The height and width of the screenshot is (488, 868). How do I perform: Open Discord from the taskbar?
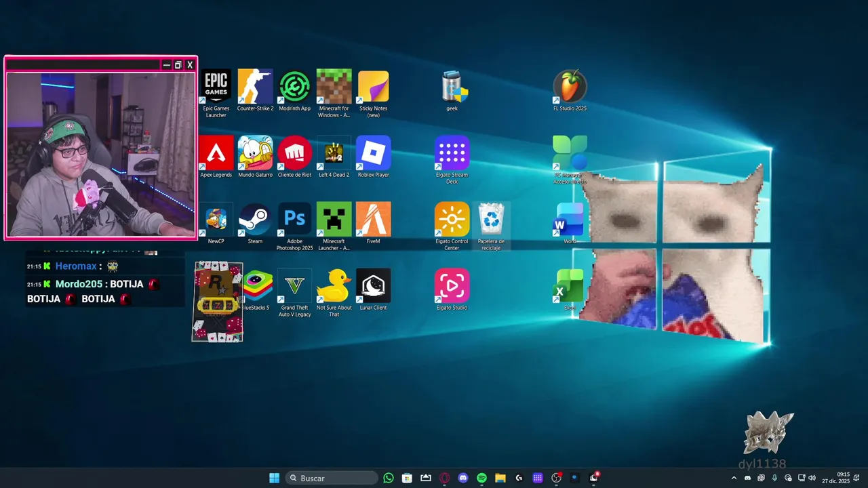pos(463,478)
